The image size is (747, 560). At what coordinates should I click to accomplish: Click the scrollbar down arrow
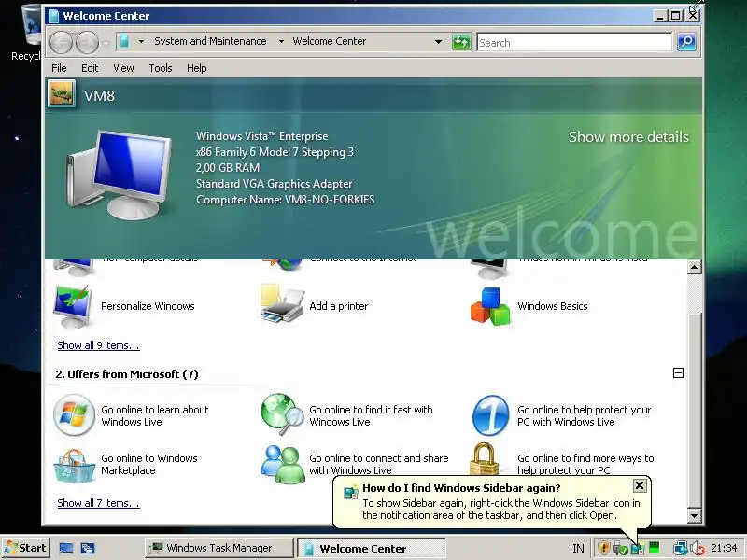pos(694,515)
